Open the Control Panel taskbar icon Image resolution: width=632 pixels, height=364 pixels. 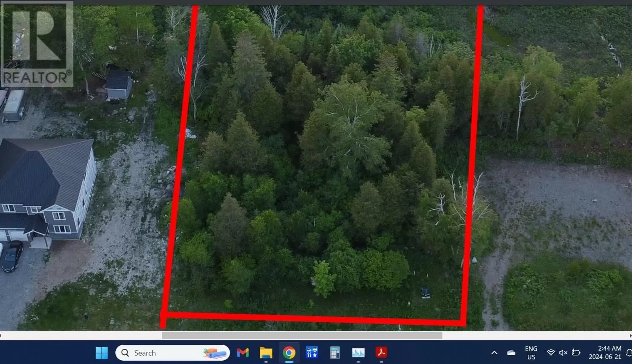point(312,353)
